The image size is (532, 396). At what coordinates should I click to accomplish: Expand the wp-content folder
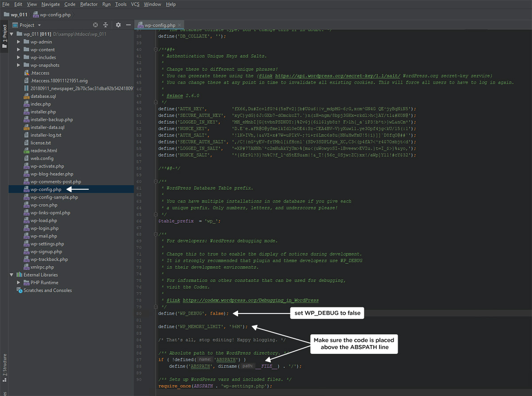19,50
